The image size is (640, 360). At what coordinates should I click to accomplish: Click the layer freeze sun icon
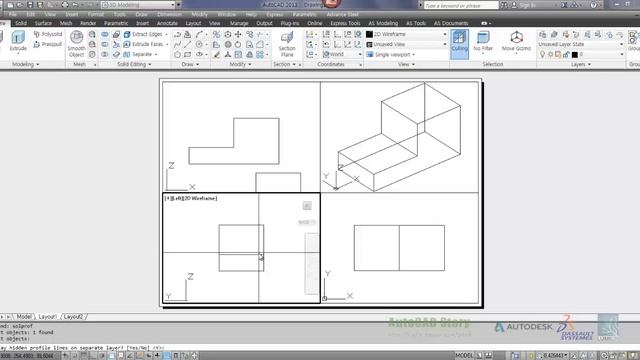tap(550, 54)
